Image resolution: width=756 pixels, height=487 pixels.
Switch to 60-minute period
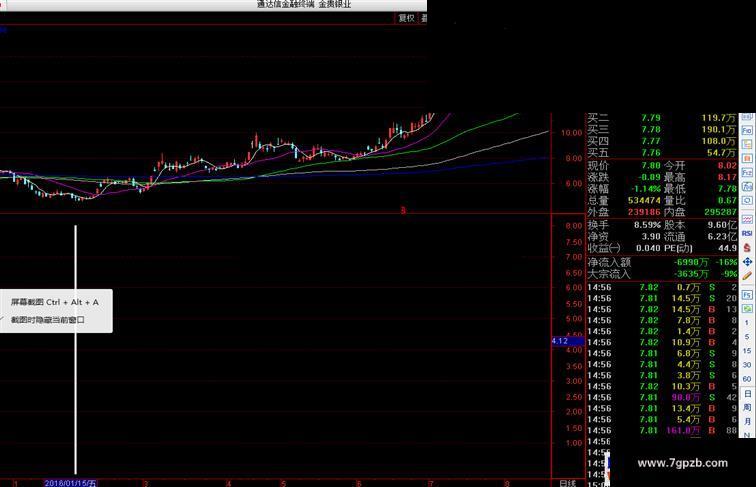[x=747, y=379]
